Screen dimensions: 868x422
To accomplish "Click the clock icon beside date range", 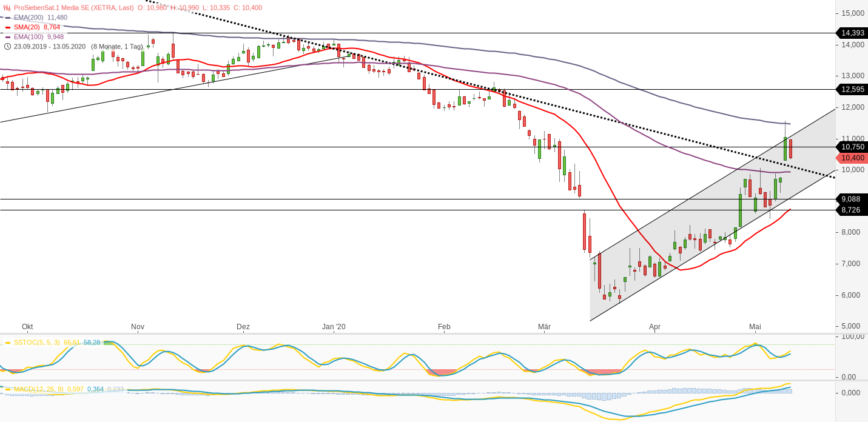I will [x=7, y=46].
